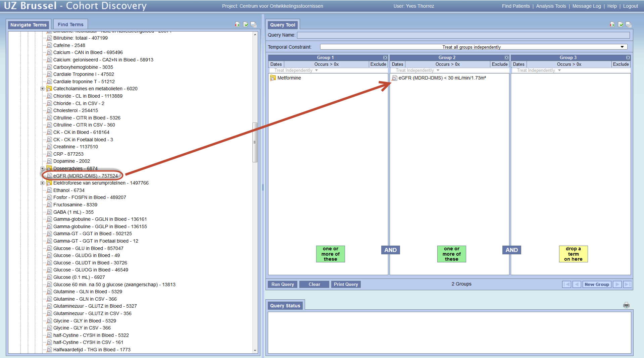Click the Clear button
Image resolution: width=644 pixels, height=358 pixels.
(x=314, y=285)
